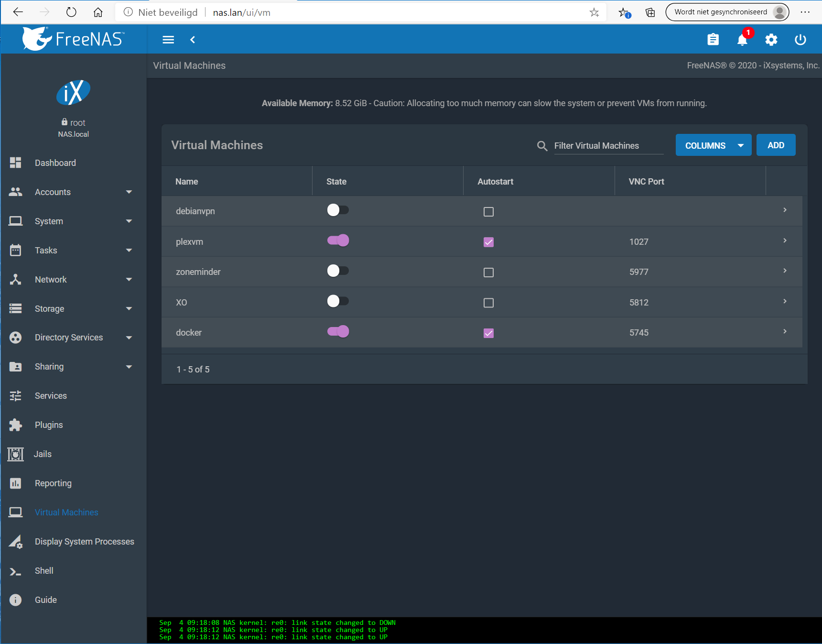Click the Accounts people icon
The width and height of the screenshot is (822, 644).
[15, 192]
